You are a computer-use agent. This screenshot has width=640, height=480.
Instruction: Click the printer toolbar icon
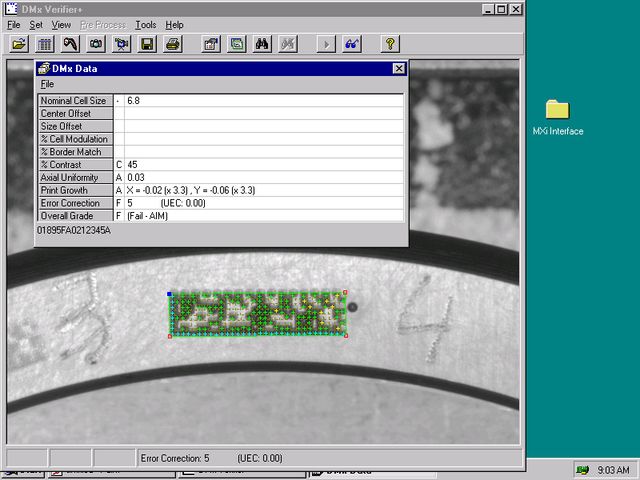click(172, 44)
